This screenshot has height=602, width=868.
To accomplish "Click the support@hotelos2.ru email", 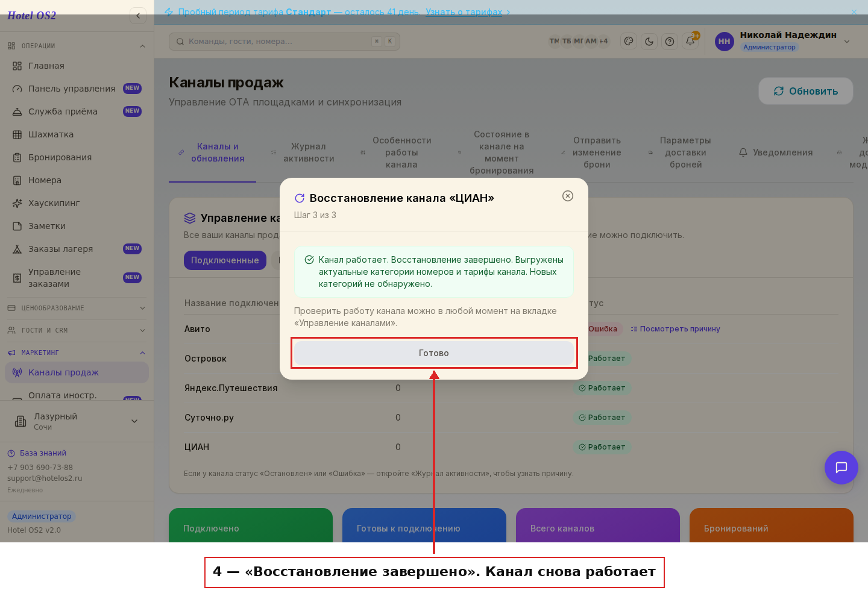I will [x=45, y=478].
